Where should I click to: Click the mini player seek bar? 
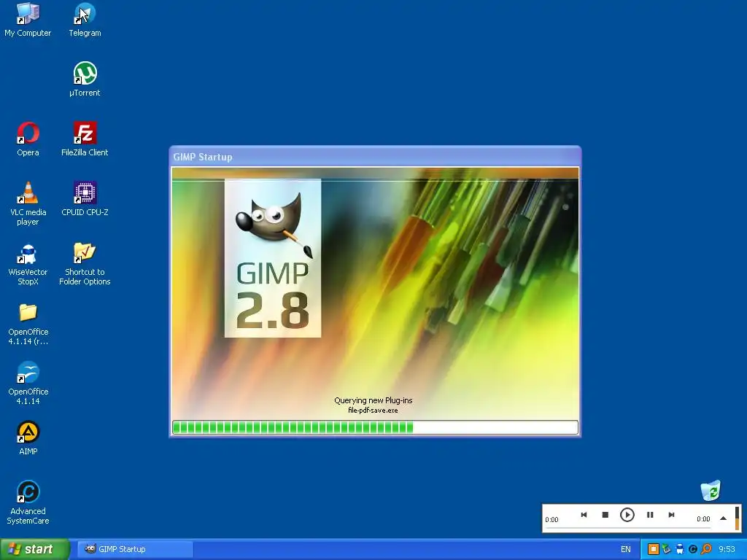(x=628, y=528)
